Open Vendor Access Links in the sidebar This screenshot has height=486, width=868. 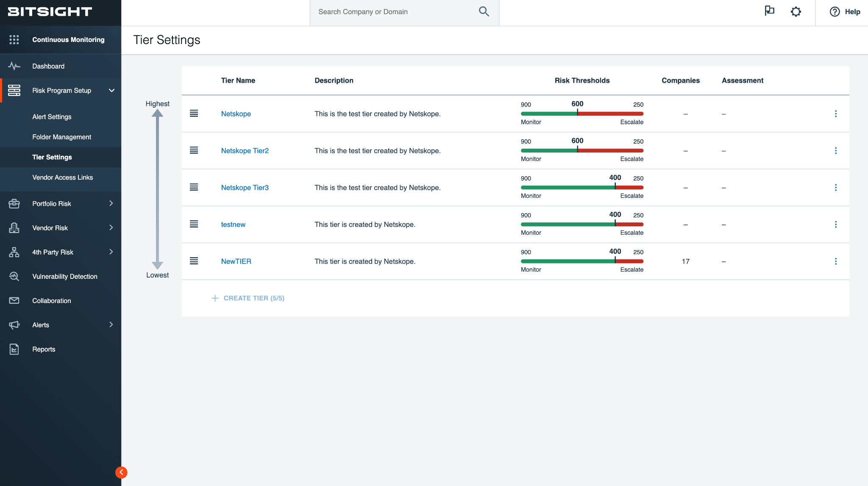(x=62, y=177)
